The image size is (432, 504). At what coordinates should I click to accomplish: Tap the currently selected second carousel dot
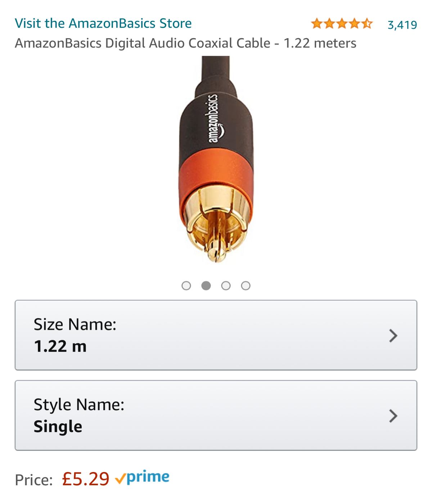[x=206, y=286]
